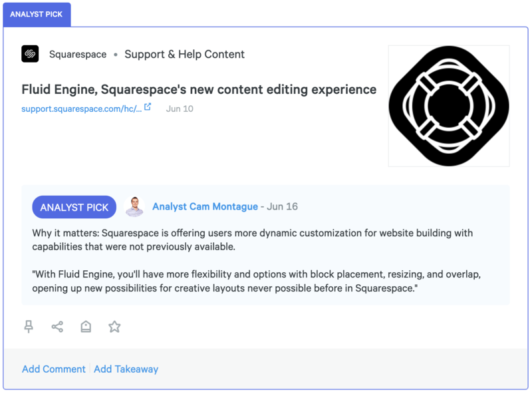Screen dimensions: 532x394
Task: Click Cam Montague's avatar photo
Action: pyautogui.click(x=134, y=207)
